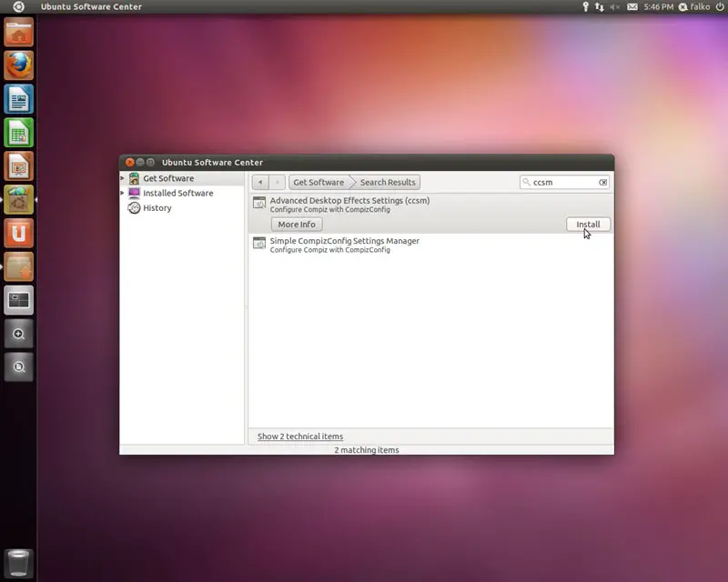Close the Ubuntu Software Center window
The image size is (728, 582).
tap(130, 163)
